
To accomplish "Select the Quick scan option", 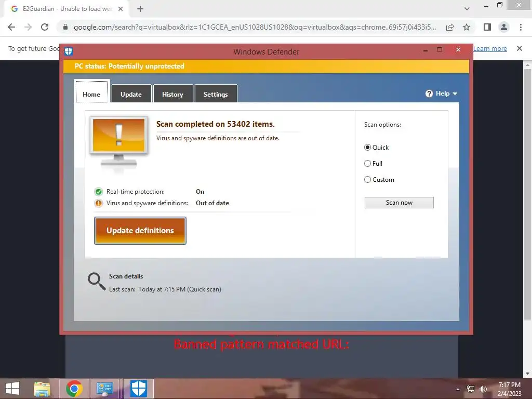I will tap(367, 147).
